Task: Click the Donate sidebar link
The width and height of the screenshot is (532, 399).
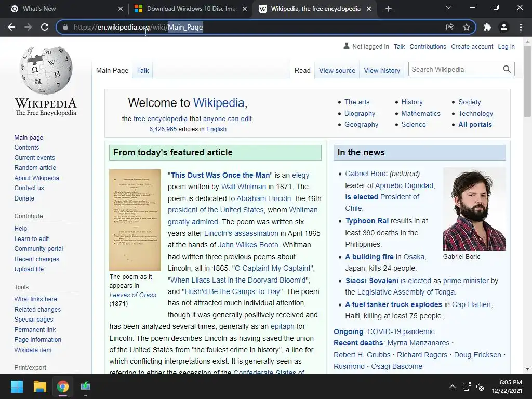Action: click(x=24, y=198)
